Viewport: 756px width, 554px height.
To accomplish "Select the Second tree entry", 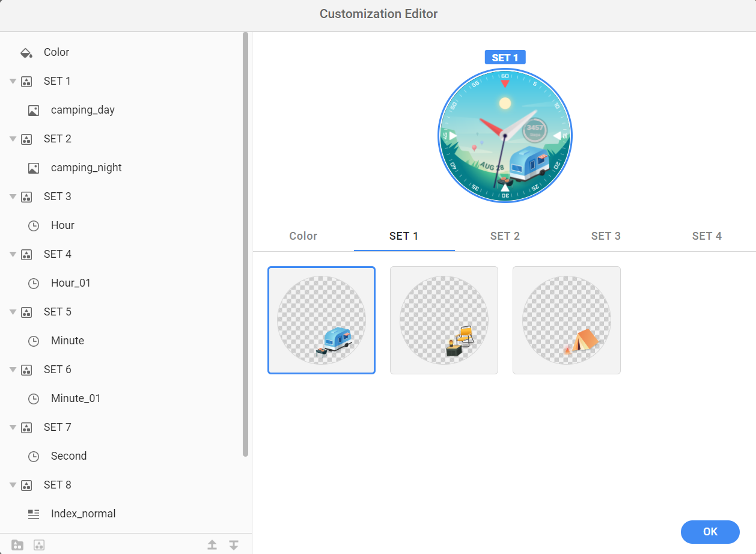I will (69, 456).
